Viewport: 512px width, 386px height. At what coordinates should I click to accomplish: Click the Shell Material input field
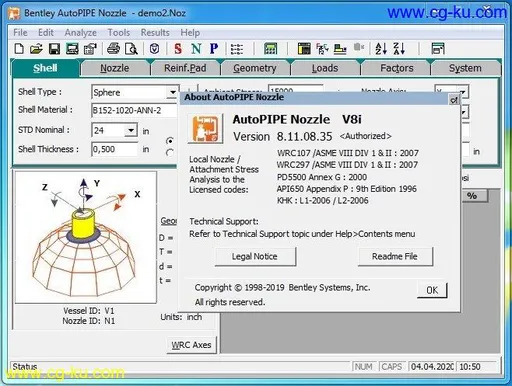point(135,110)
